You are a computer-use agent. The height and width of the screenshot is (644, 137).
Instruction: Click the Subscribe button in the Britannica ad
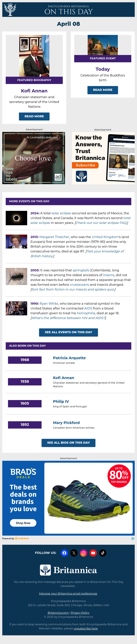click(x=85, y=165)
